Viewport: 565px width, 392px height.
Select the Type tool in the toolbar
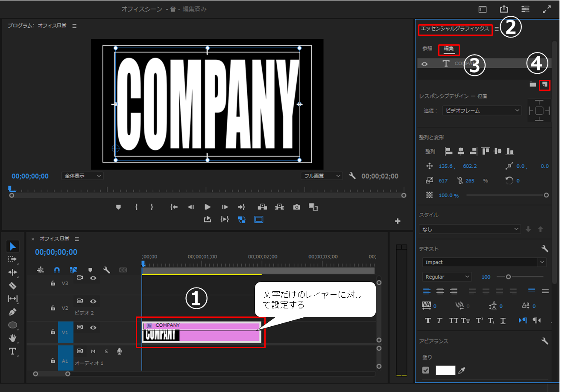12,351
